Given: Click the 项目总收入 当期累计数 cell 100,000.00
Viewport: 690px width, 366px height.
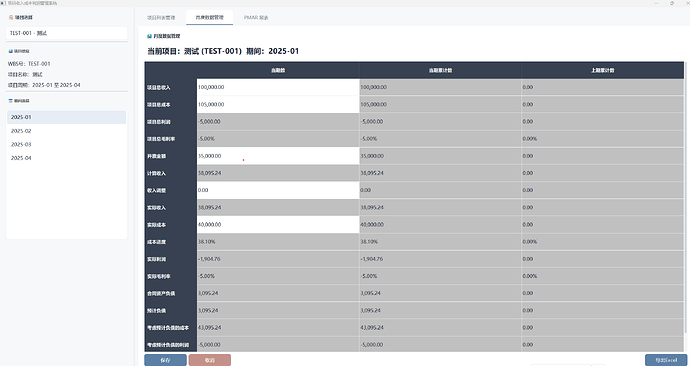Looking at the screenshot, I should 440,87.
